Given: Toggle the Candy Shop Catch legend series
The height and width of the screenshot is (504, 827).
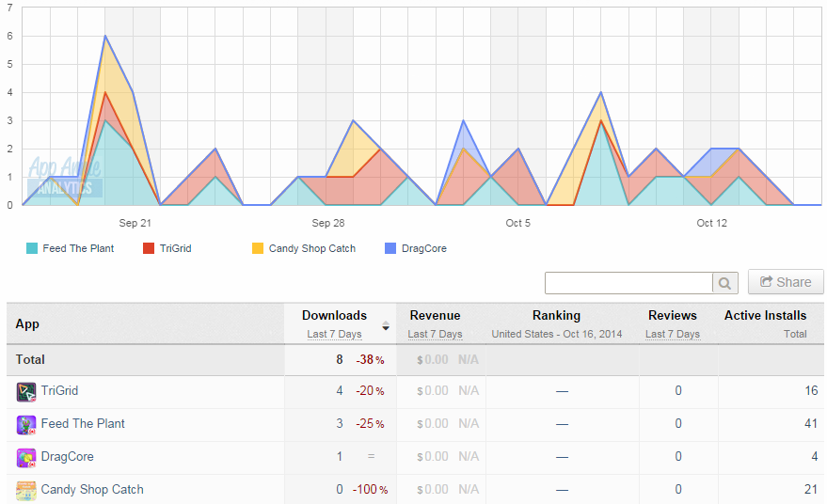Looking at the screenshot, I should (304, 248).
